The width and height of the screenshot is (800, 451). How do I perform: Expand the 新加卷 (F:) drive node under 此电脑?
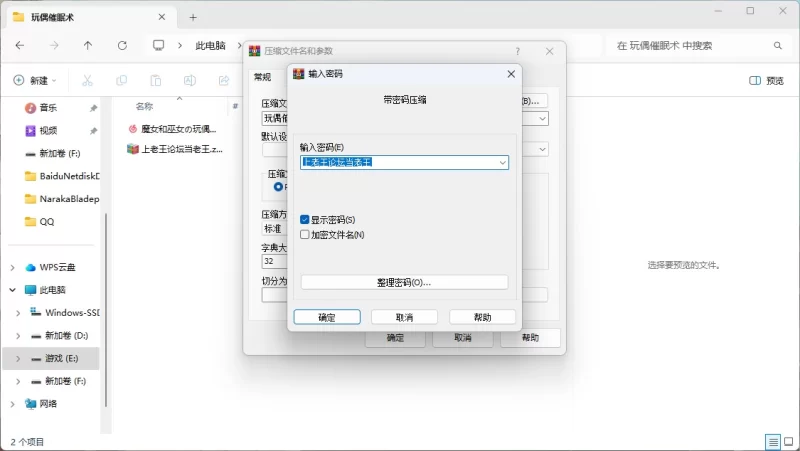(18, 381)
